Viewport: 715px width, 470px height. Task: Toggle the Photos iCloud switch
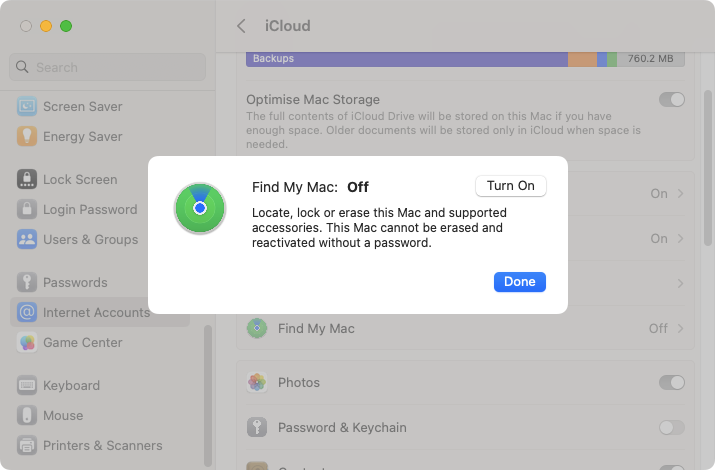click(672, 382)
